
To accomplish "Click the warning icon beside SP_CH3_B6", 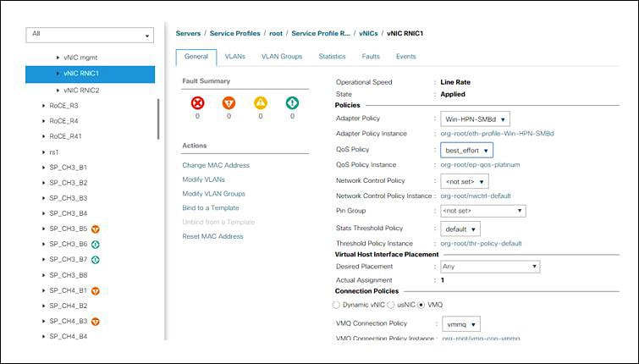I will click(x=96, y=245).
